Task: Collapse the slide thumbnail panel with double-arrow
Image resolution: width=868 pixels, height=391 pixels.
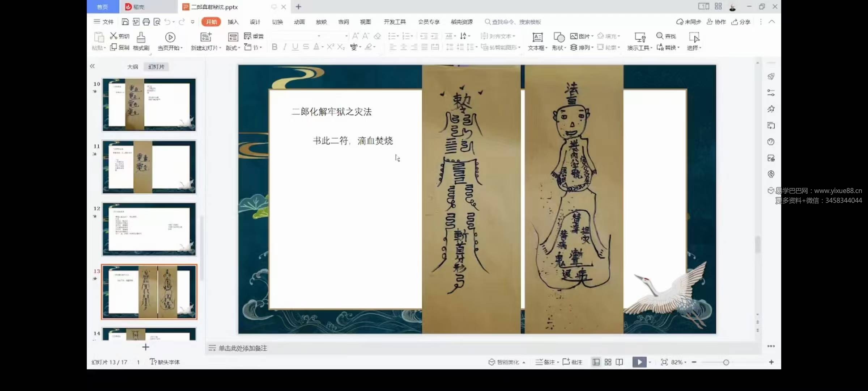Action: tap(93, 66)
